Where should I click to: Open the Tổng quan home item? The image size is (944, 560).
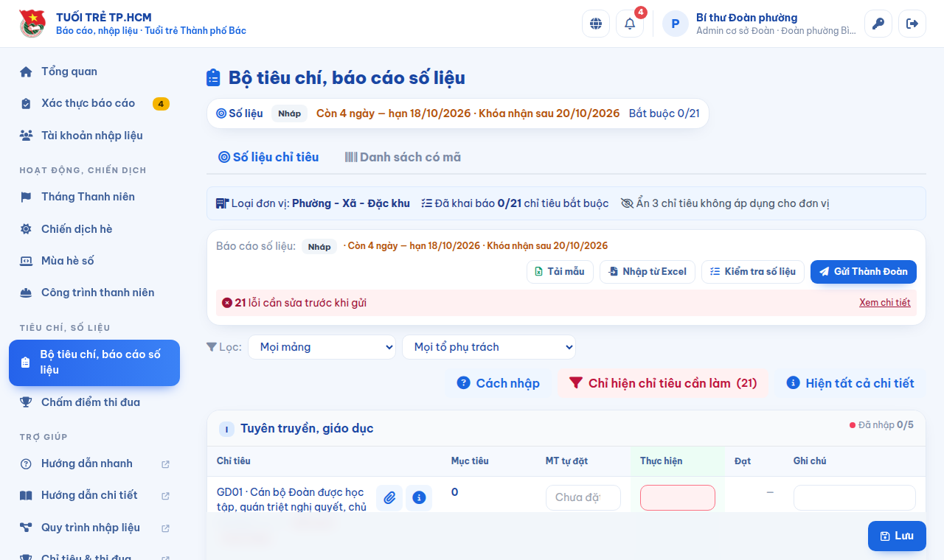coord(94,71)
